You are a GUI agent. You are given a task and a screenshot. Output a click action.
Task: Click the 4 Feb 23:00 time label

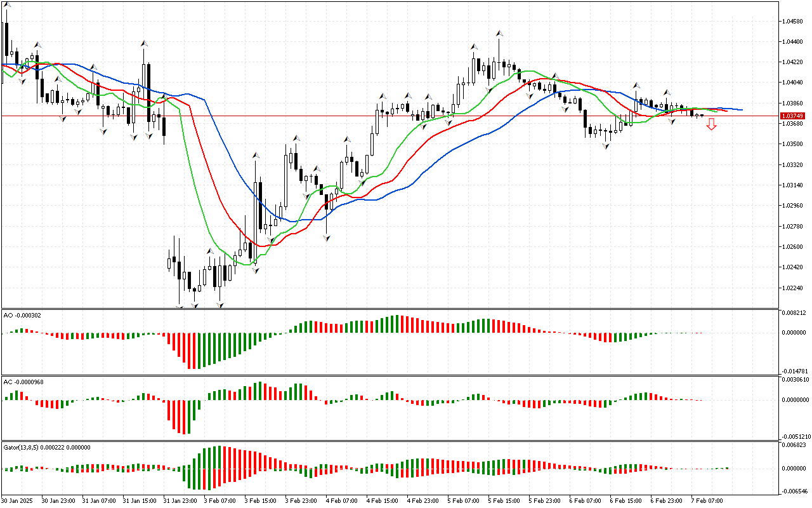[x=423, y=500]
